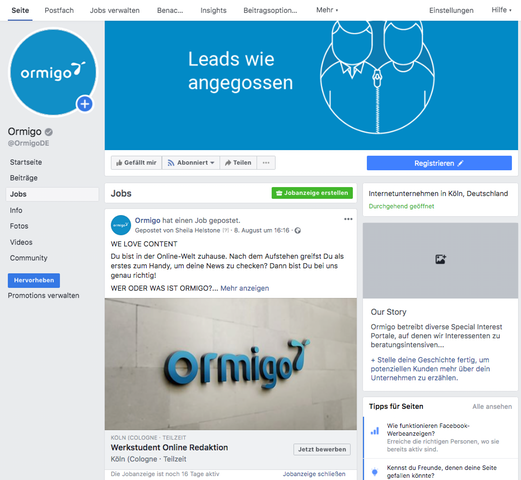
Task: Click the globe privacy icon on the post
Action: pyautogui.click(x=298, y=230)
